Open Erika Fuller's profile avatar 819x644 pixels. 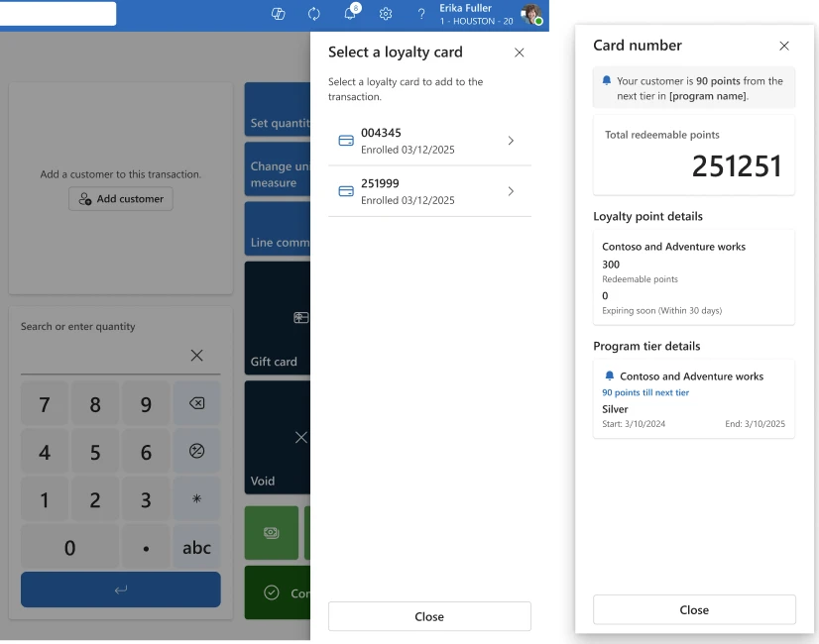[x=529, y=15]
